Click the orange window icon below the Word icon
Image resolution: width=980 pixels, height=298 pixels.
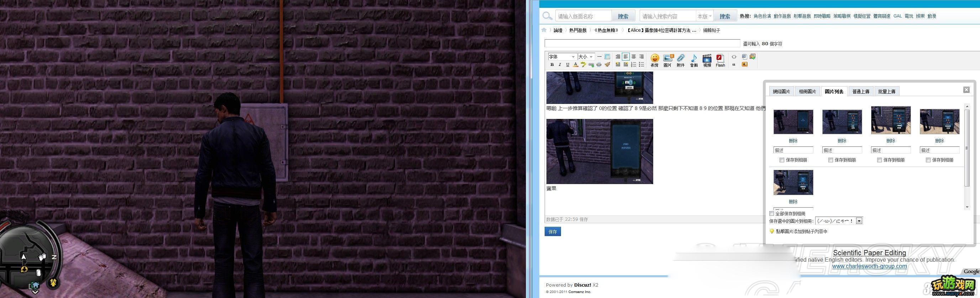744,64
